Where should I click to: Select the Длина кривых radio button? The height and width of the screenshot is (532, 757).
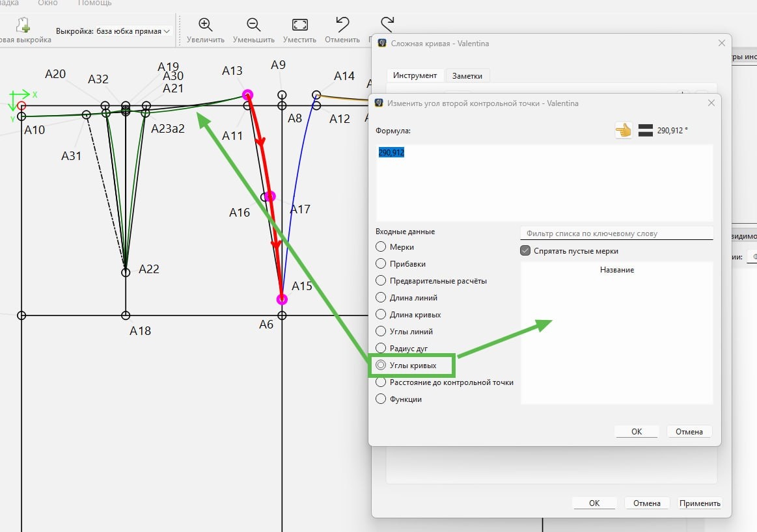(380, 314)
